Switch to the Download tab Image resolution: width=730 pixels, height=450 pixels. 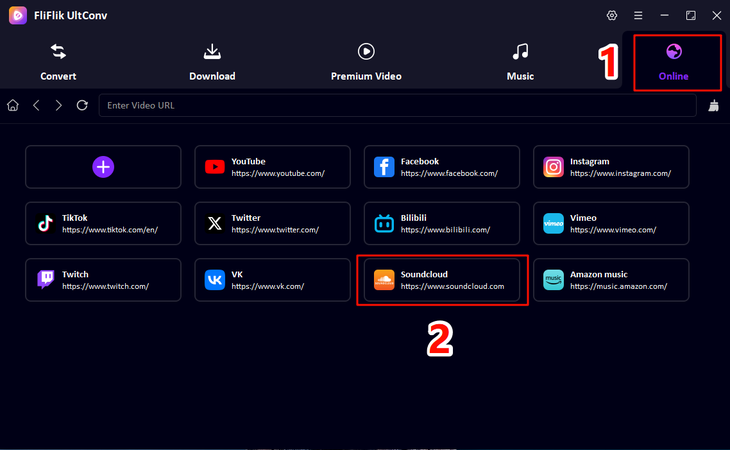(x=212, y=61)
